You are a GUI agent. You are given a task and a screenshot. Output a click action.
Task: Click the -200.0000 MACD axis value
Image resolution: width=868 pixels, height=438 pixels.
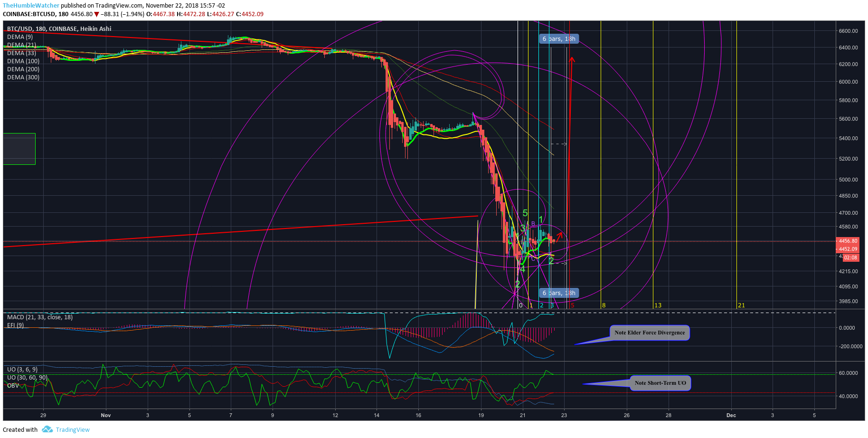tap(849, 346)
